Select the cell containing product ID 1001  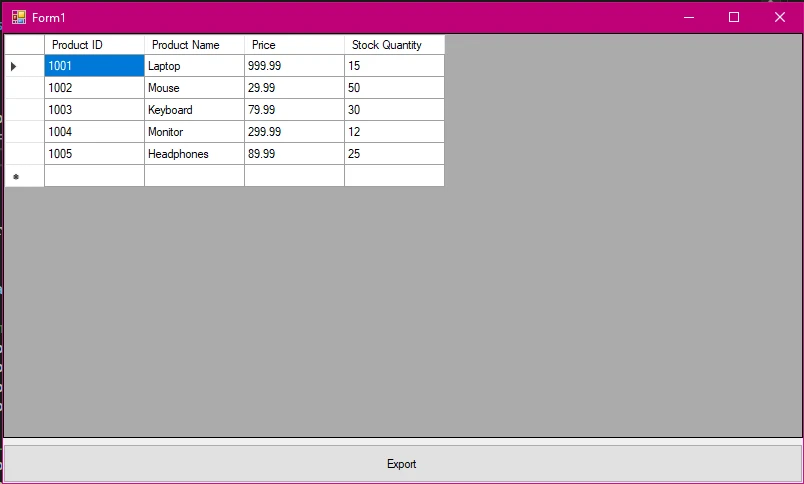(94, 66)
